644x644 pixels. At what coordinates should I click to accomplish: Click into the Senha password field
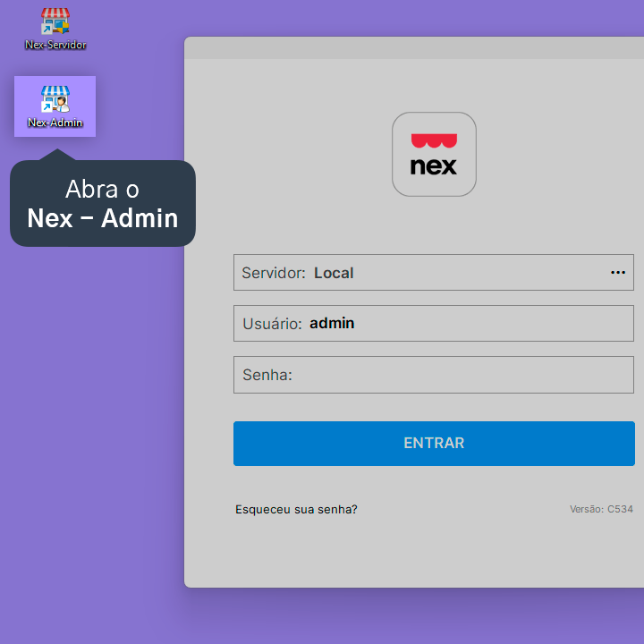[x=434, y=375]
